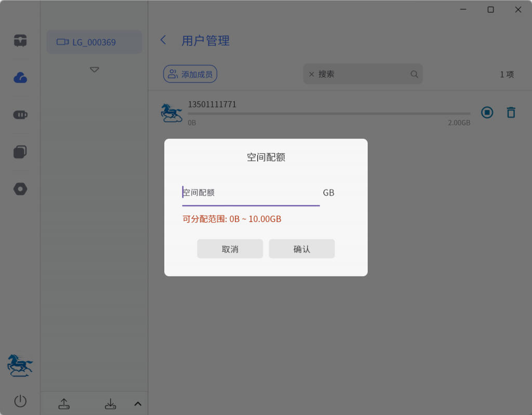Click the stacked squares sidebar icon
Viewport: 532px width, 415px height.
[x=20, y=152]
